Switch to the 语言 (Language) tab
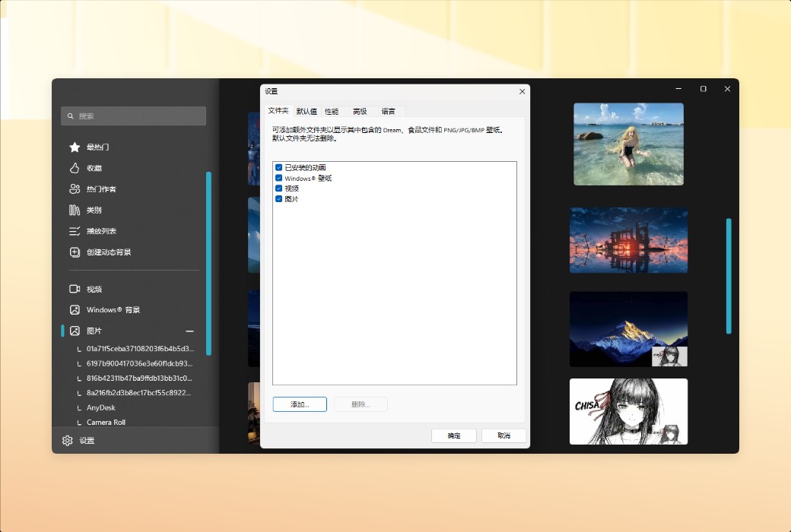 point(388,111)
